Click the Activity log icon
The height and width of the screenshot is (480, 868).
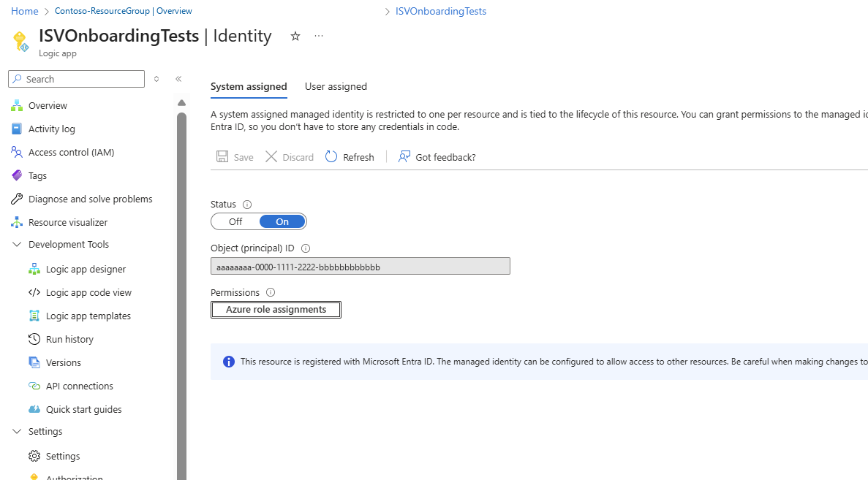point(17,129)
